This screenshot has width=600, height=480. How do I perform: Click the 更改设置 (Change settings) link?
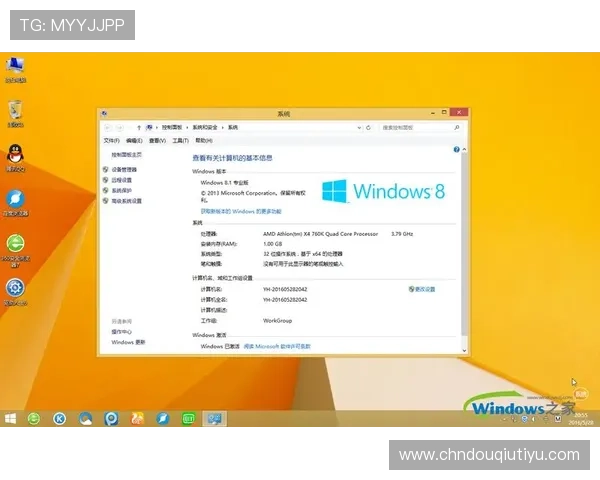pos(424,289)
